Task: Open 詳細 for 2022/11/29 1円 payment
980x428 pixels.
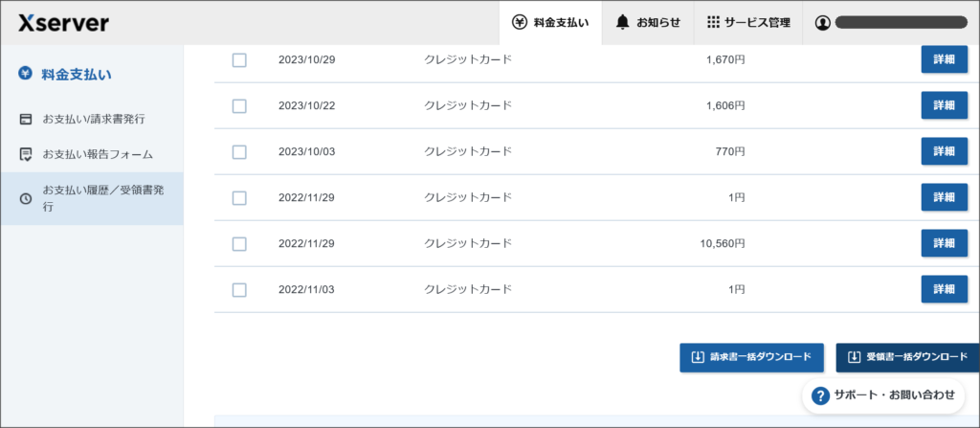Action: pyautogui.click(x=944, y=197)
